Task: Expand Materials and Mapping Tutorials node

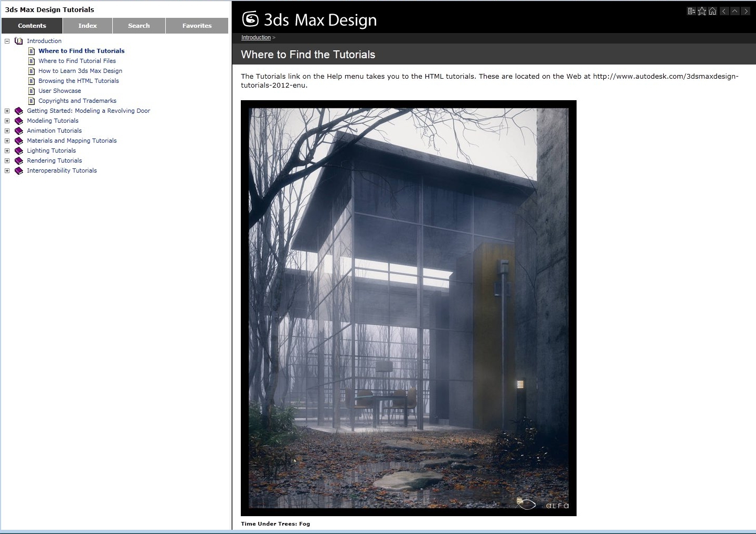Action: 7,141
